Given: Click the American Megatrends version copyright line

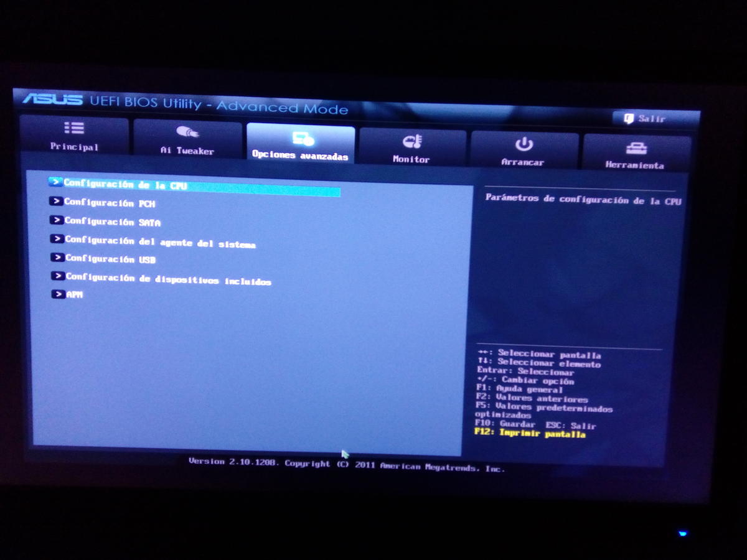Looking at the screenshot, I should [x=347, y=465].
